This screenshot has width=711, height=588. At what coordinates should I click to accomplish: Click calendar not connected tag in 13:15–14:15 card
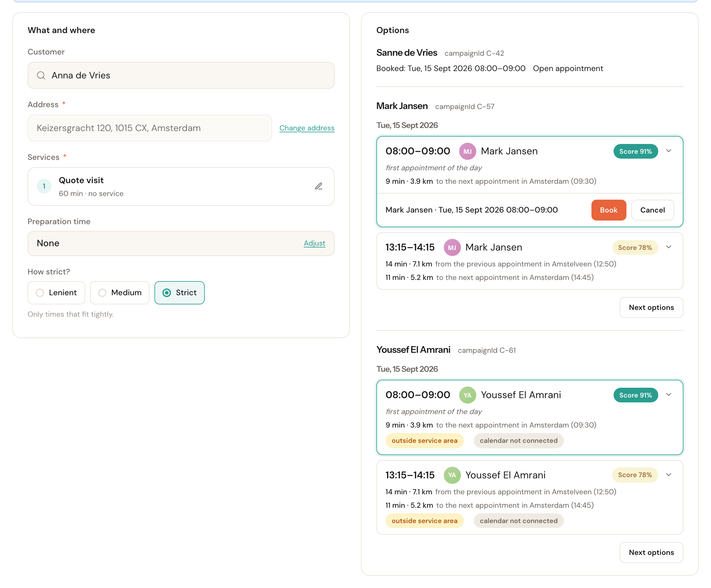click(x=518, y=521)
